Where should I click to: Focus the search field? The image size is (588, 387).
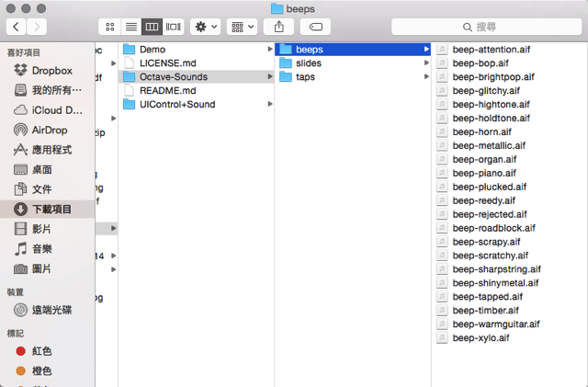pyautogui.click(x=486, y=27)
